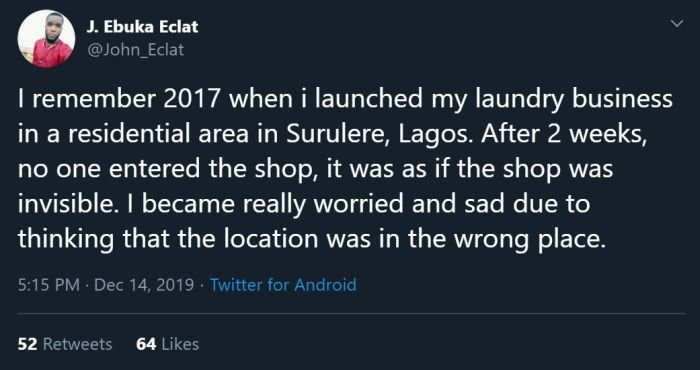Click the J. Ebuka Eclat display name
Image resolution: width=700 pixels, height=370 pixels.
point(142,27)
